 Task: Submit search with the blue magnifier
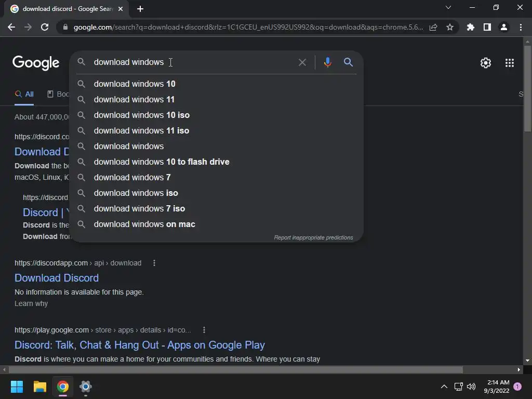(x=349, y=62)
